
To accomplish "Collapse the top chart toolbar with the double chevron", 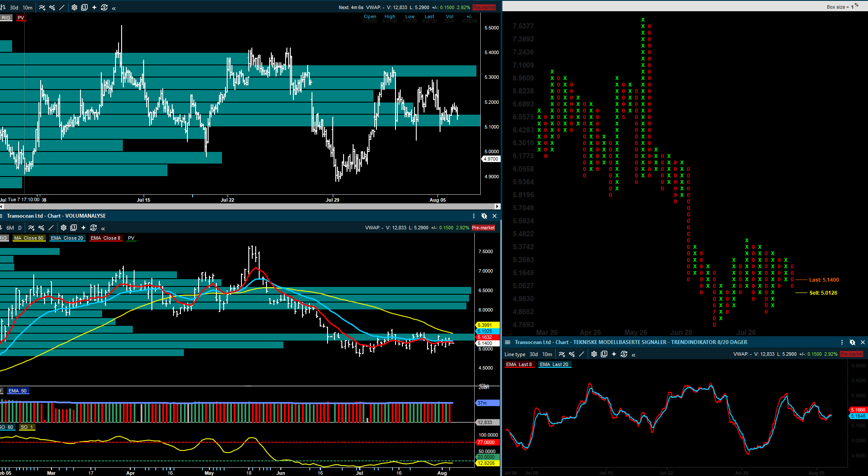I will pos(114,8).
